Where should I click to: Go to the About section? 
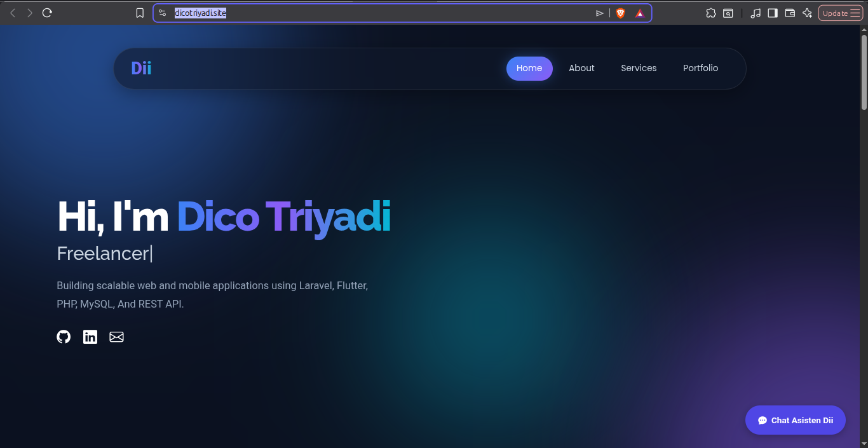pos(581,68)
